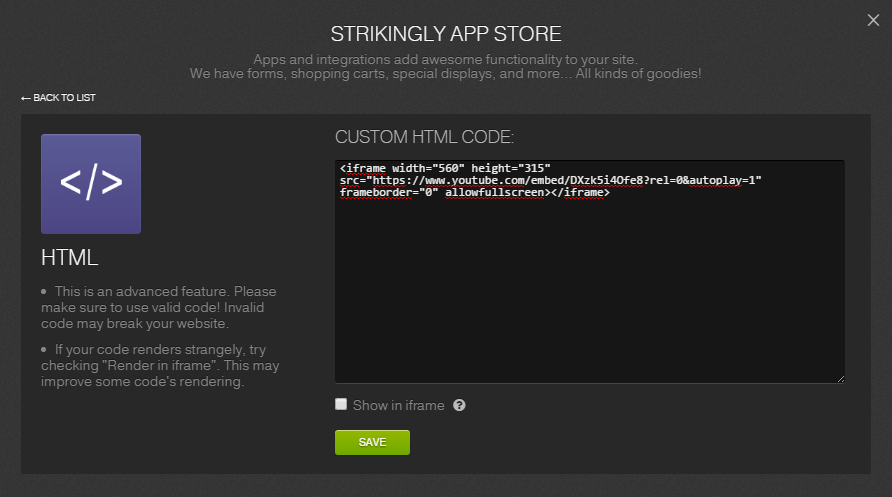Click the 'Show in iframe' label text
Image resolution: width=892 pixels, height=497 pixels.
(398, 405)
